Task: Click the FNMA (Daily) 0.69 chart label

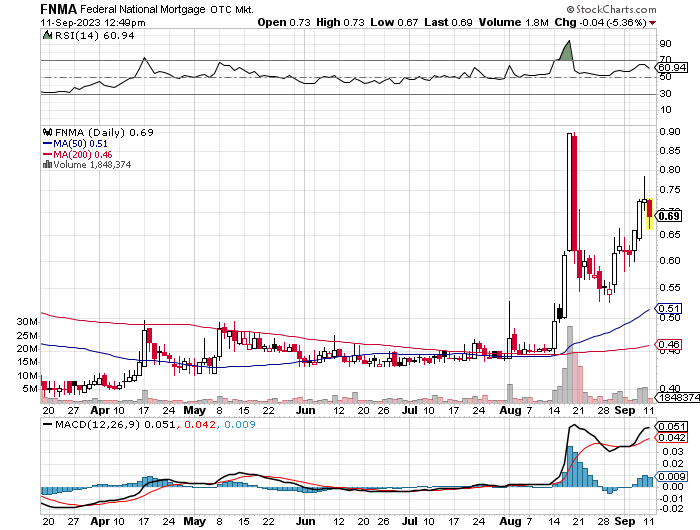Action: pos(104,133)
